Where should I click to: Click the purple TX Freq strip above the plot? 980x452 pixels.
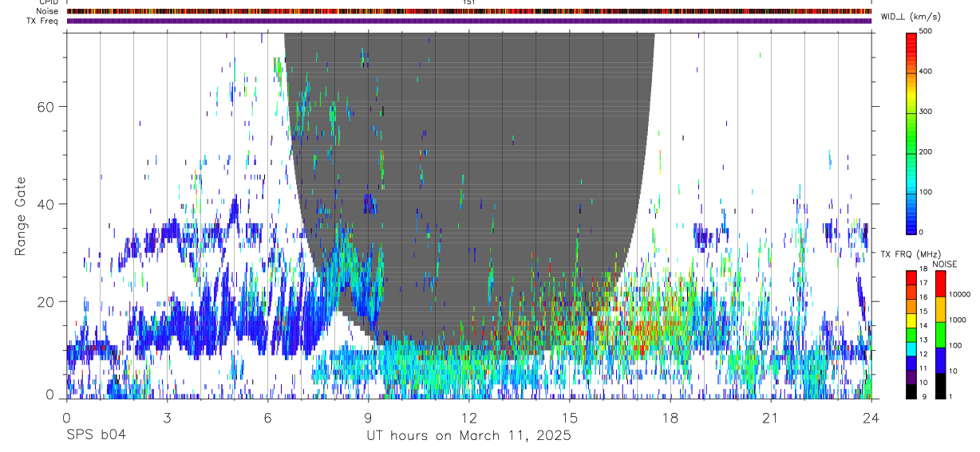tap(469, 21)
